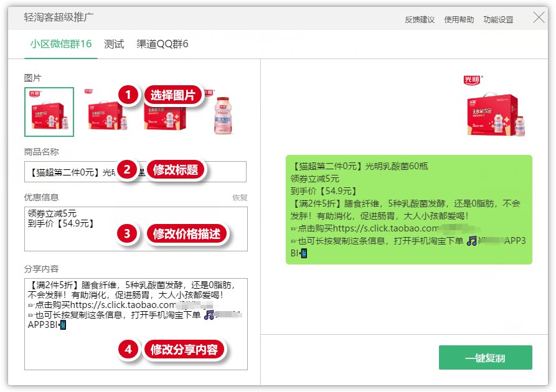556x392 pixels.
Task: Select the first product thumbnail with green border
Action: pos(49,112)
